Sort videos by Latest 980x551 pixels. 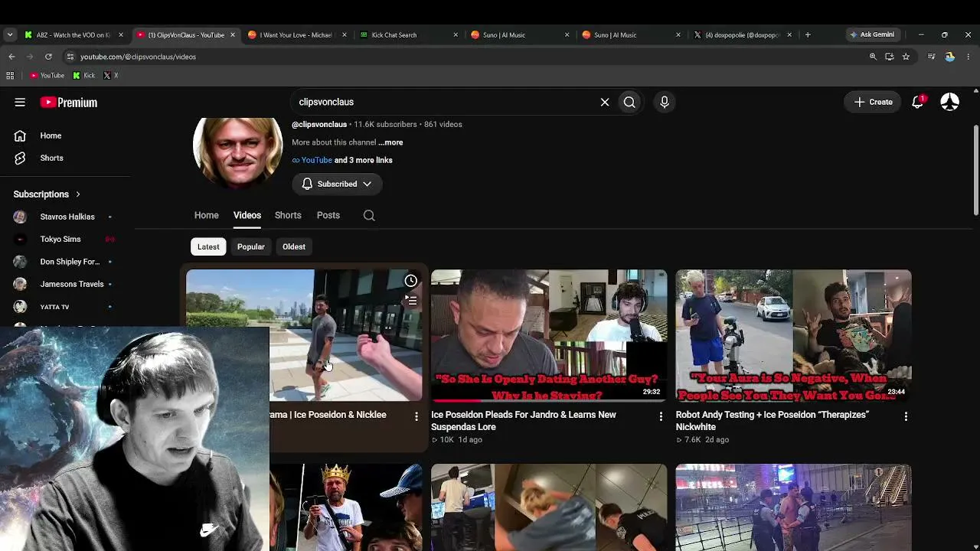tap(208, 246)
